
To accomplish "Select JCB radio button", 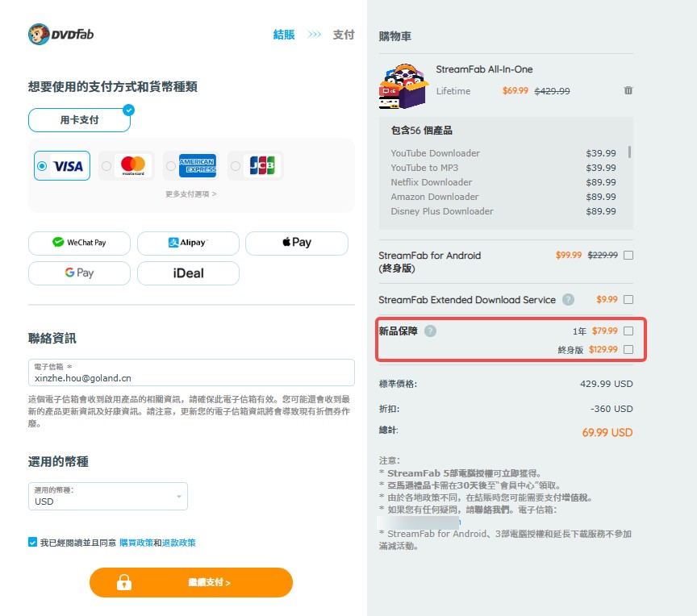I will [x=236, y=166].
